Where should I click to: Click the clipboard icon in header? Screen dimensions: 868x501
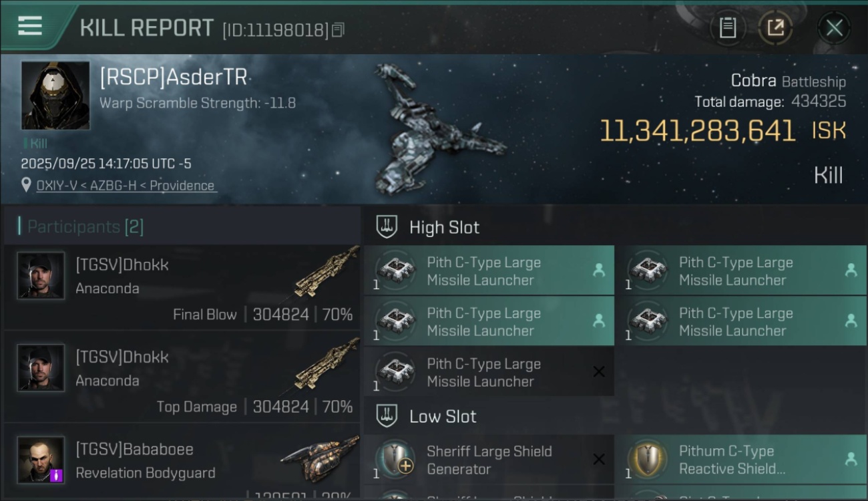click(727, 27)
